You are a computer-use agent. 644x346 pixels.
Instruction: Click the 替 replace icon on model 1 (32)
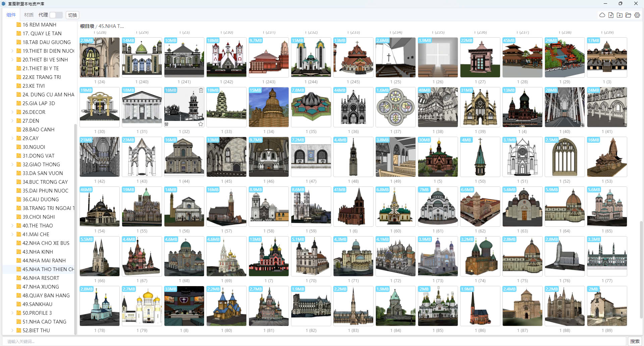(166, 124)
